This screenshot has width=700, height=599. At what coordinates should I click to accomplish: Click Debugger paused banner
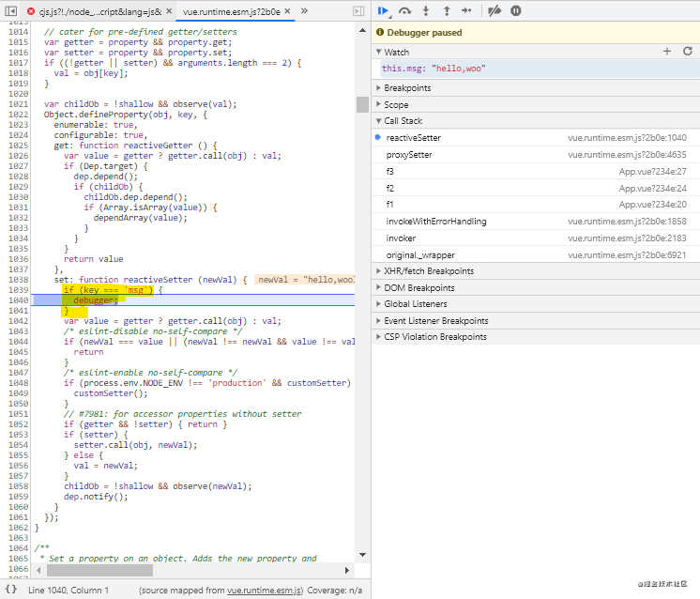pyautogui.click(x=536, y=32)
